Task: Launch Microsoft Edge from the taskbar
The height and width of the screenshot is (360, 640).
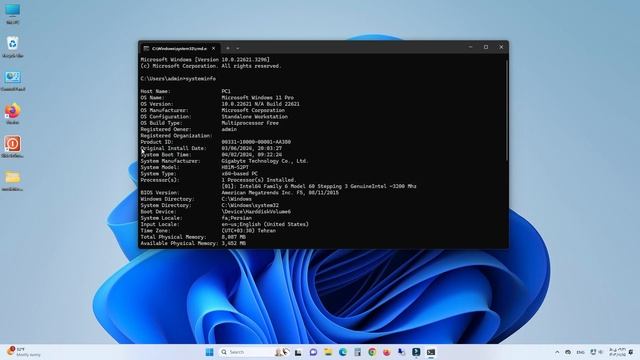Action: 343,352
